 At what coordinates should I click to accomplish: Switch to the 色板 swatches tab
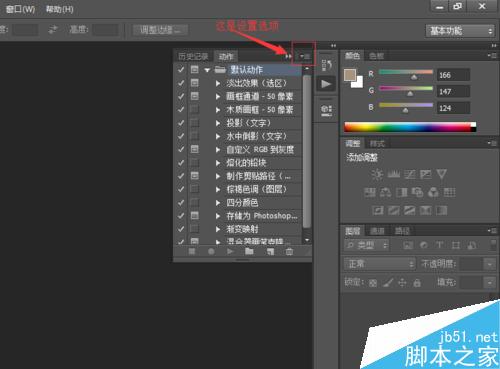tap(377, 56)
